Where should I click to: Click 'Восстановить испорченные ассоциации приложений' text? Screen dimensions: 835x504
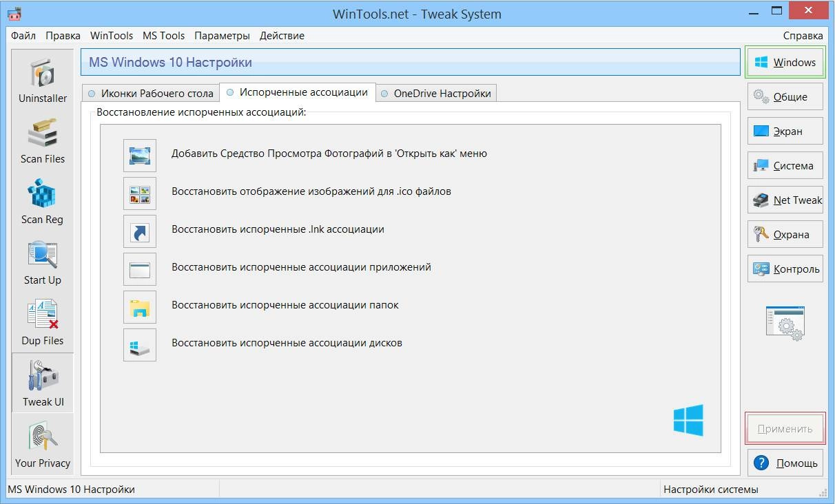click(301, 267)
